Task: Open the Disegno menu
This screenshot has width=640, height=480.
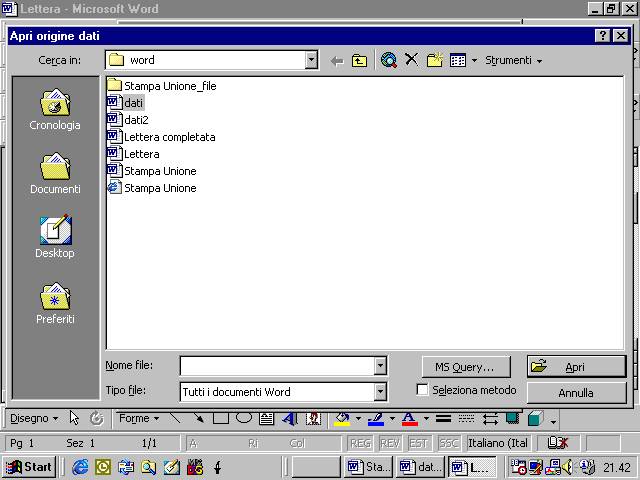Action: tap(34, 418)
